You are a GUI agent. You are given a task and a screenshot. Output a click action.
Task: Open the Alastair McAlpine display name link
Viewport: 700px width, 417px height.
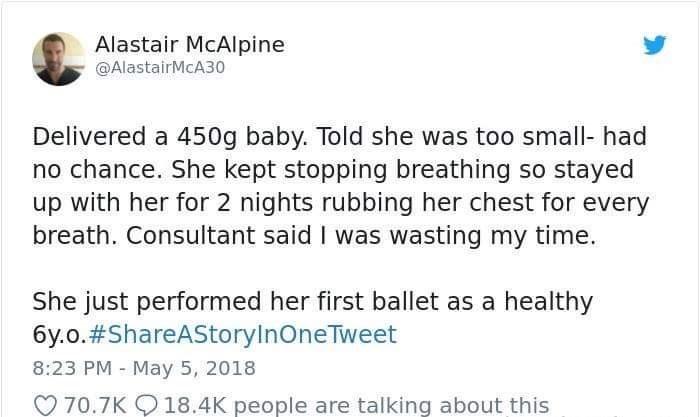189,45
